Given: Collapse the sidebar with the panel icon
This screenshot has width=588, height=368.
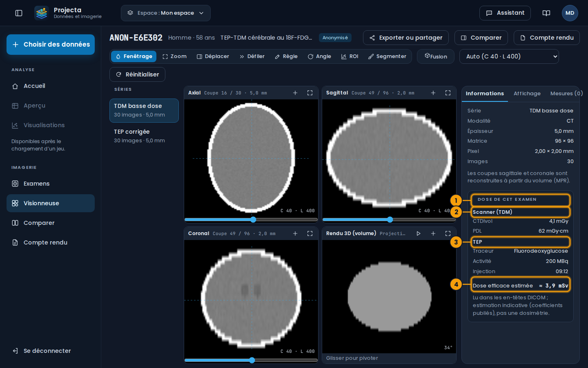Looking at the screenshot, I should [19, 13].
